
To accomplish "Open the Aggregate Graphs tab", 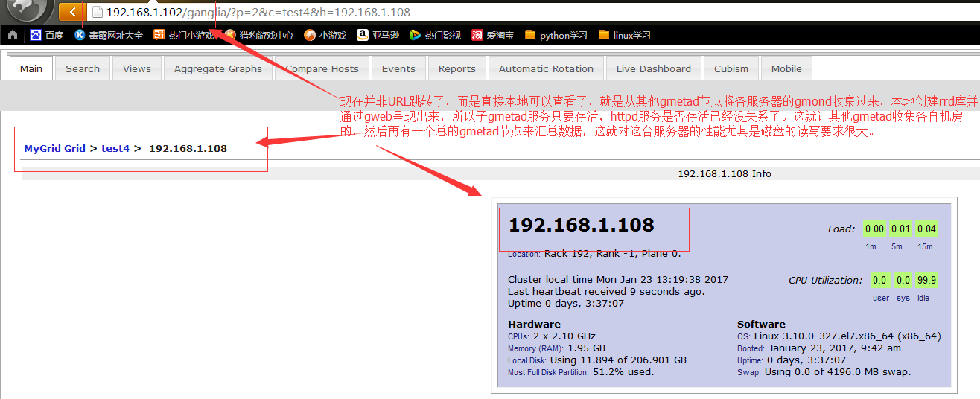I will [218, 68].
